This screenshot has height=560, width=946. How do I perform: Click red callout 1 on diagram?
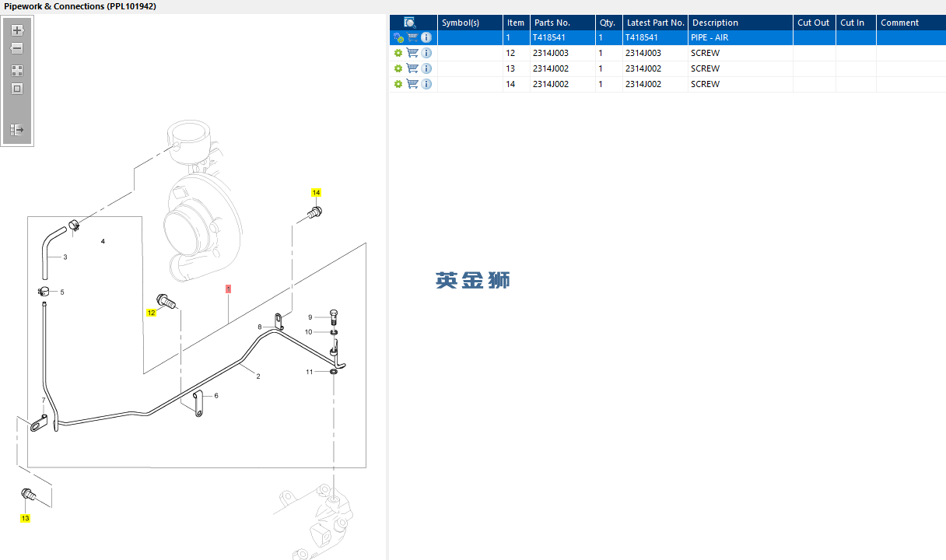[x=228, y=289]
